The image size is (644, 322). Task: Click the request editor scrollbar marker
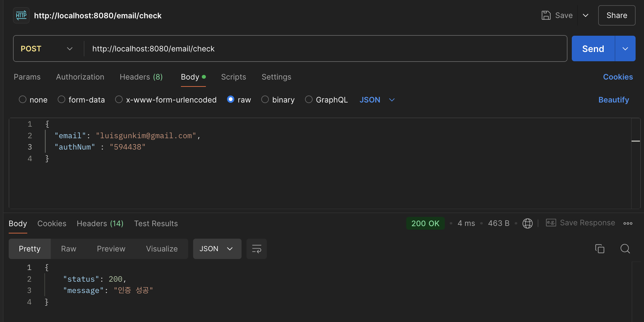tap(636, 141)
